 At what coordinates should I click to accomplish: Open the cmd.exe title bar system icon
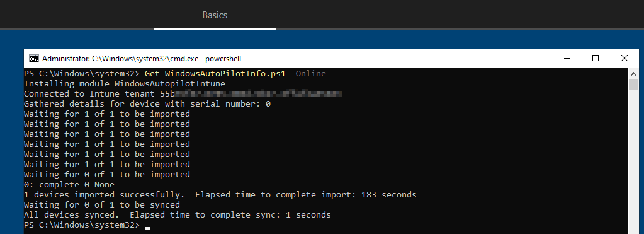(33, 59)
